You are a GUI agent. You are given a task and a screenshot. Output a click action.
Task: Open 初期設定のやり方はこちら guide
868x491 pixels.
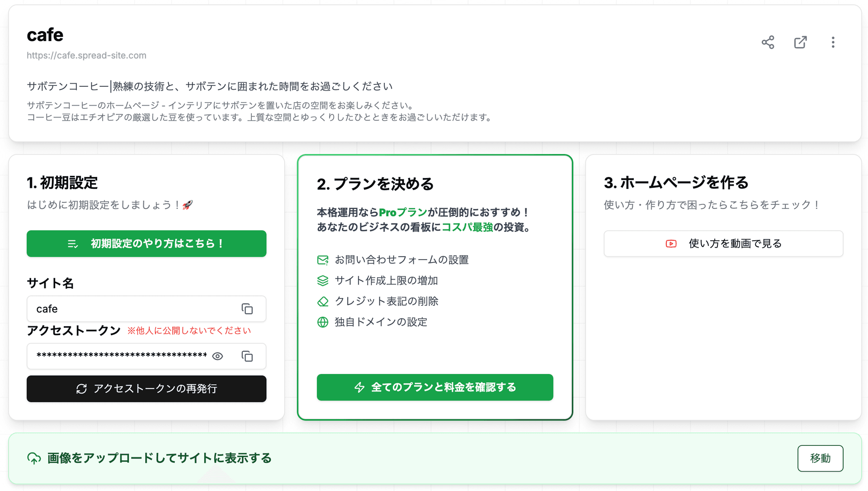pyautogui.click(x=146, y=243)
